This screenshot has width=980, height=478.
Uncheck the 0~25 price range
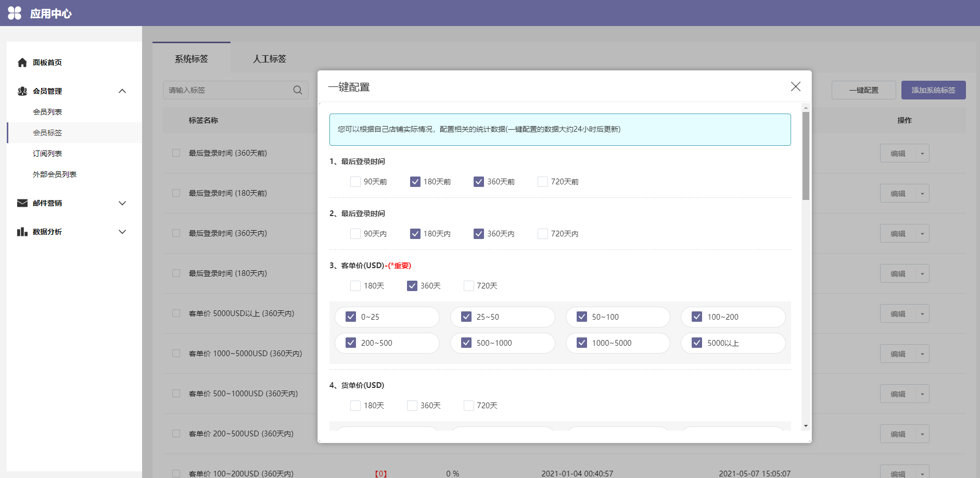(x=351, y=317)
